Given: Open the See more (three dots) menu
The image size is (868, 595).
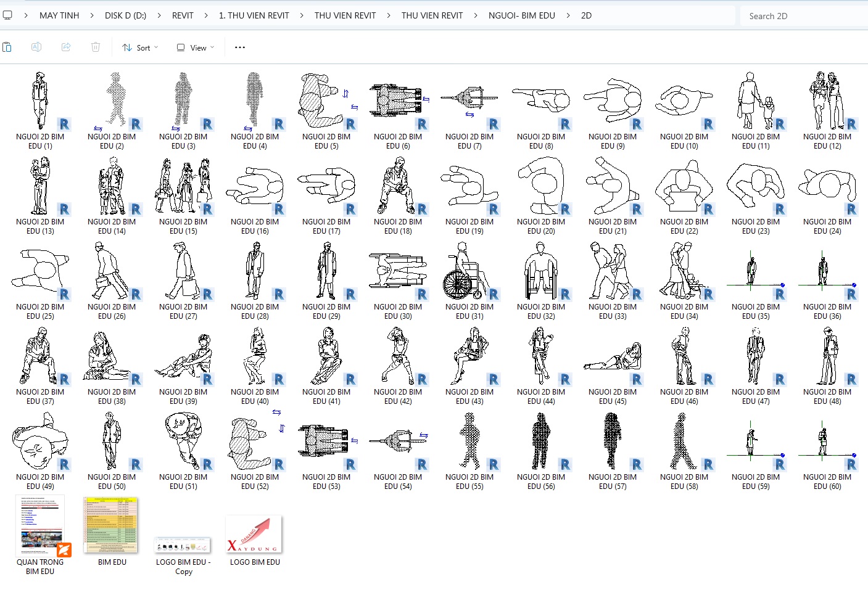Looking at the screenshot, I should 240,47.
